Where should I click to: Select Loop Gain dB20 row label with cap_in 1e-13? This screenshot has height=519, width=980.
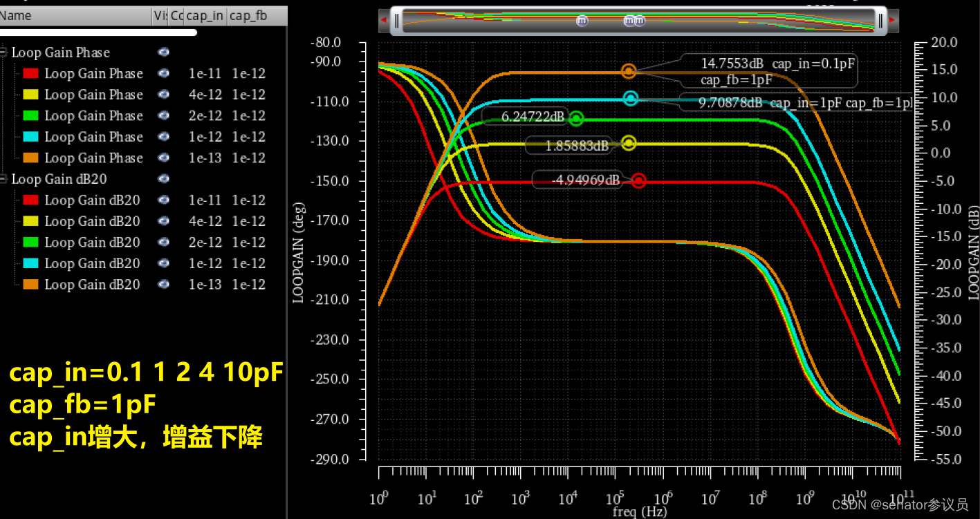[x=92, y=284]
